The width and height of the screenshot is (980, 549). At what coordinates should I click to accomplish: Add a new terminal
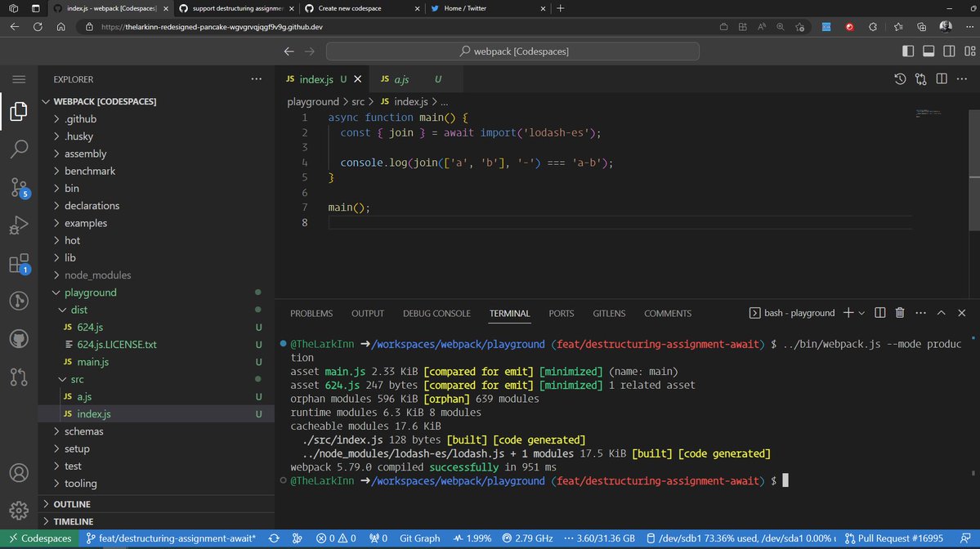point(848,313)
